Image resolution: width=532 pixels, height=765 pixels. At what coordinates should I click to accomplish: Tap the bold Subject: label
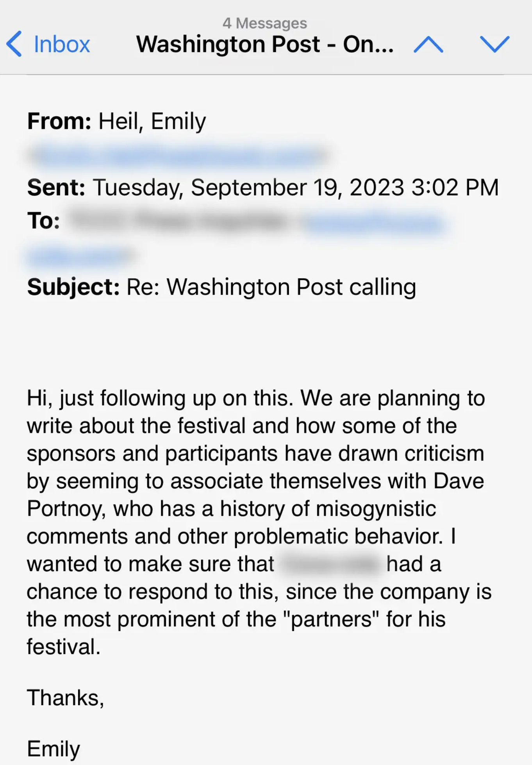73,287
